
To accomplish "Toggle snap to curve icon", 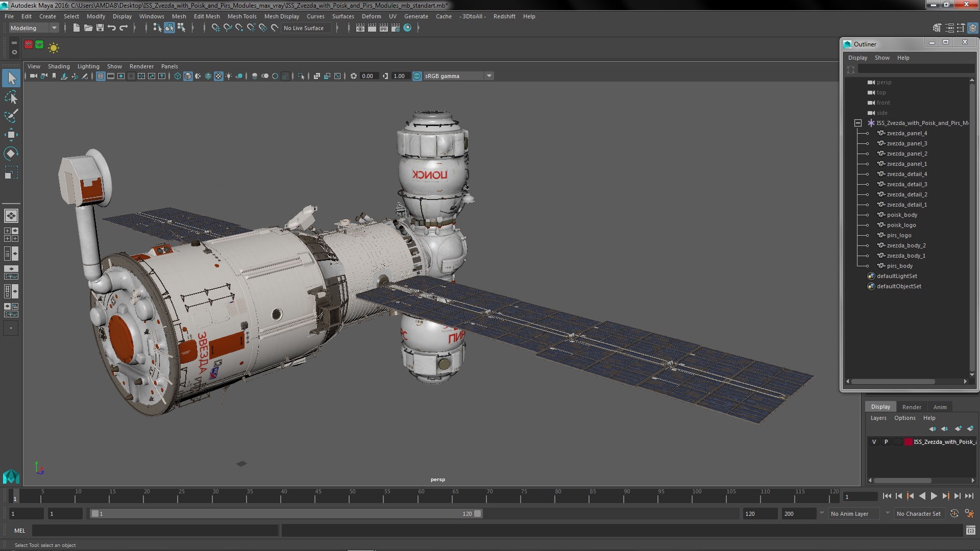I will coord(228,28).
